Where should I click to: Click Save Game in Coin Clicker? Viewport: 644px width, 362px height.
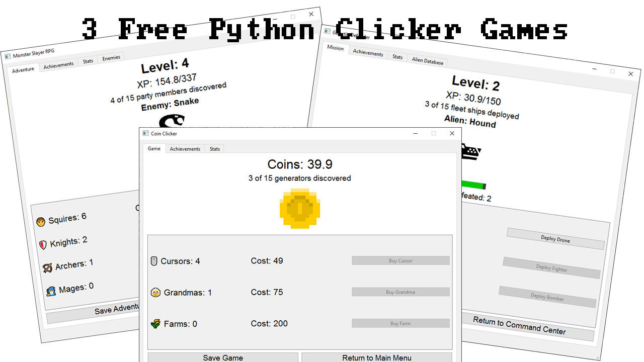pos(222,357)
